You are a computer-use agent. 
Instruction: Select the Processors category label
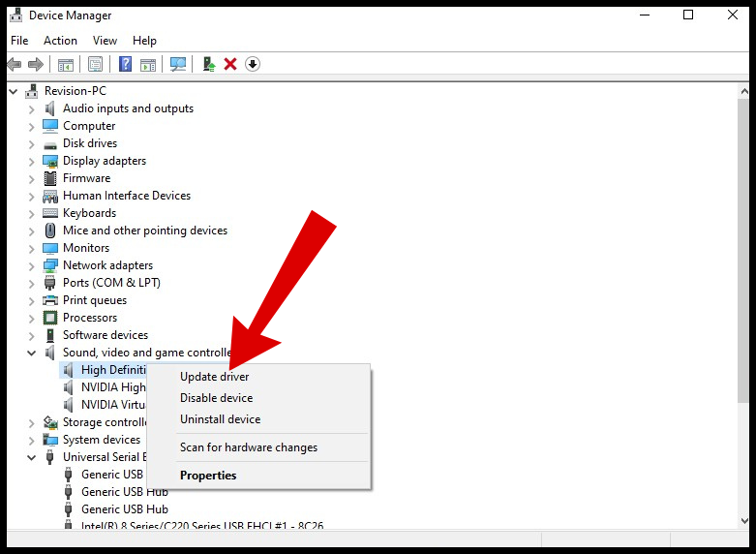pyautogui.click(x=90, y=318)
